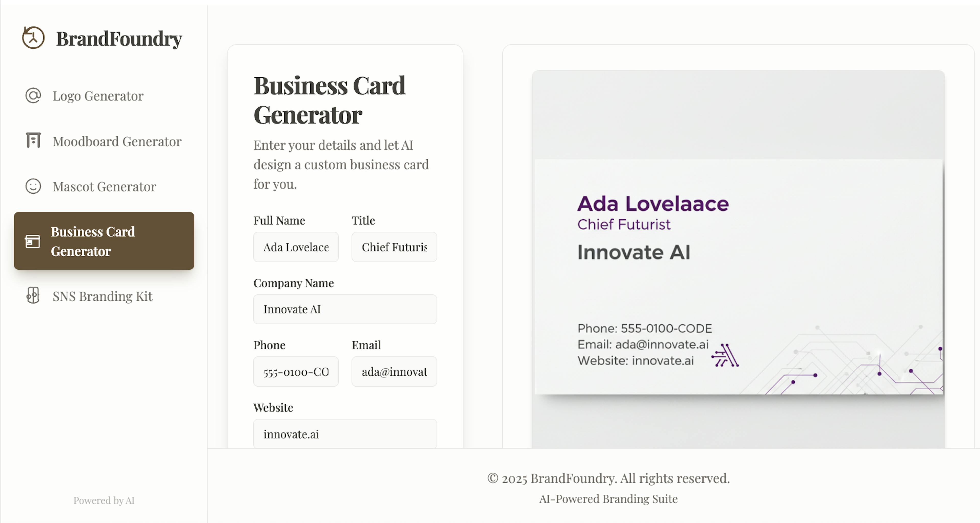Click the BrandFoundry logo icon

pyautogui.click(x=33, y=38)
